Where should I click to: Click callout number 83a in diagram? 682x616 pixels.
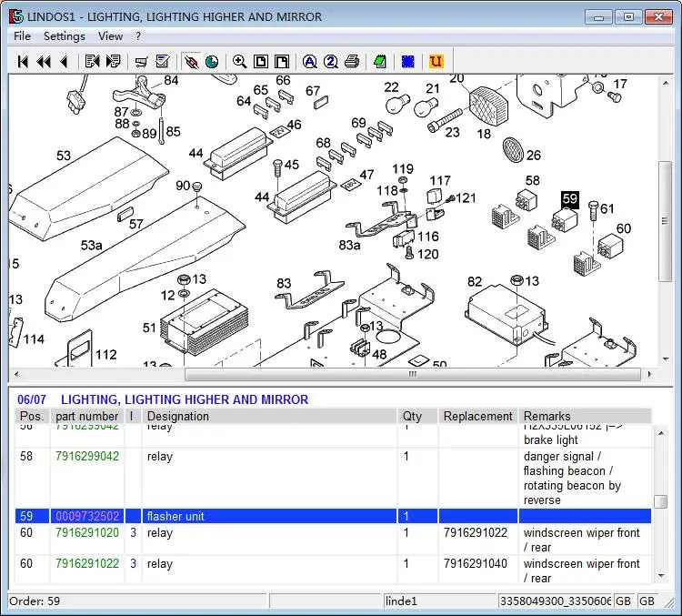coord(350,246)
